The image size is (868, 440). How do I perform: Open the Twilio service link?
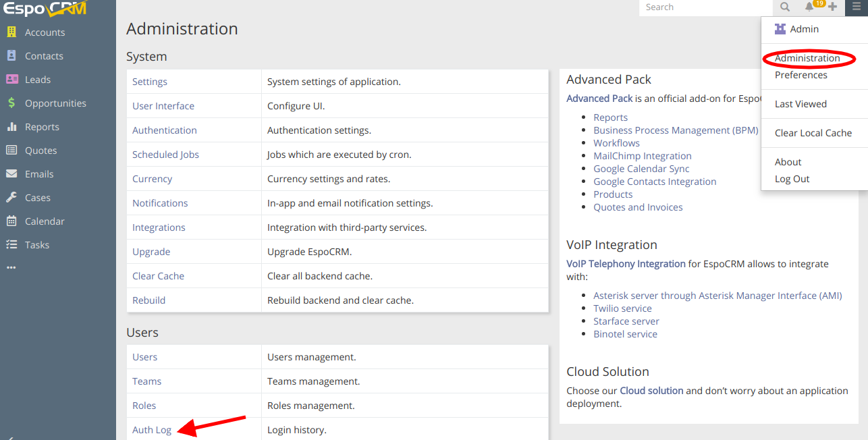pos(622,308)
